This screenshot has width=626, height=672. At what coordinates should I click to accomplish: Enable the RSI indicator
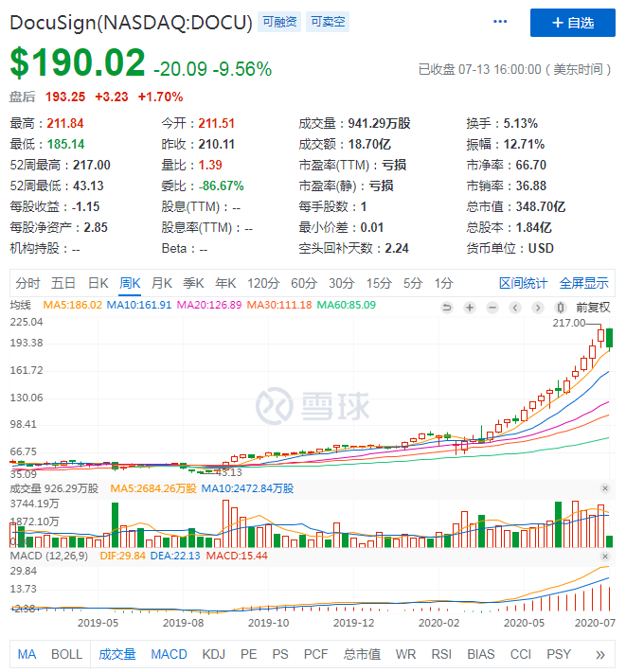click(x=441, y=654)
